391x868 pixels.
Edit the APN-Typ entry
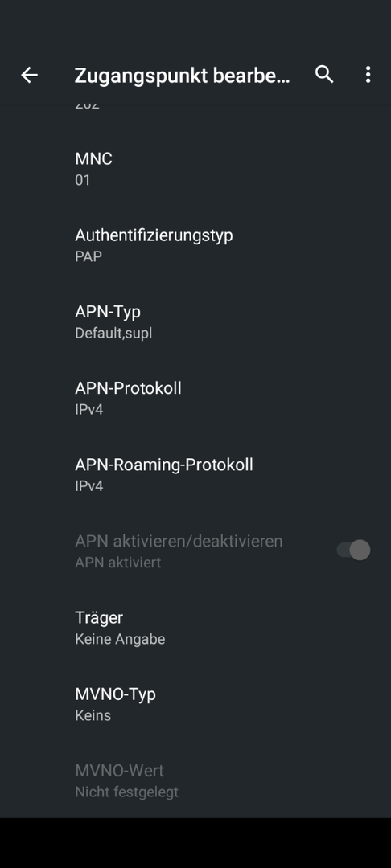[195, 321]
